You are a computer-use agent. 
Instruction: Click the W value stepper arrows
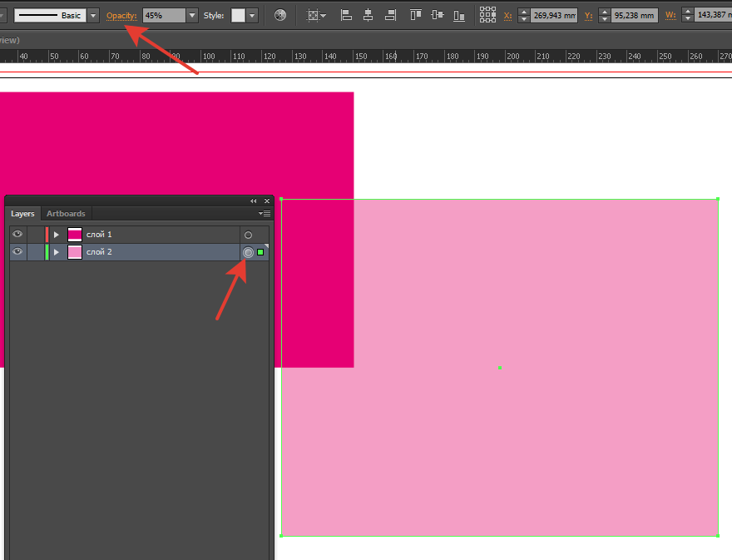688,15
